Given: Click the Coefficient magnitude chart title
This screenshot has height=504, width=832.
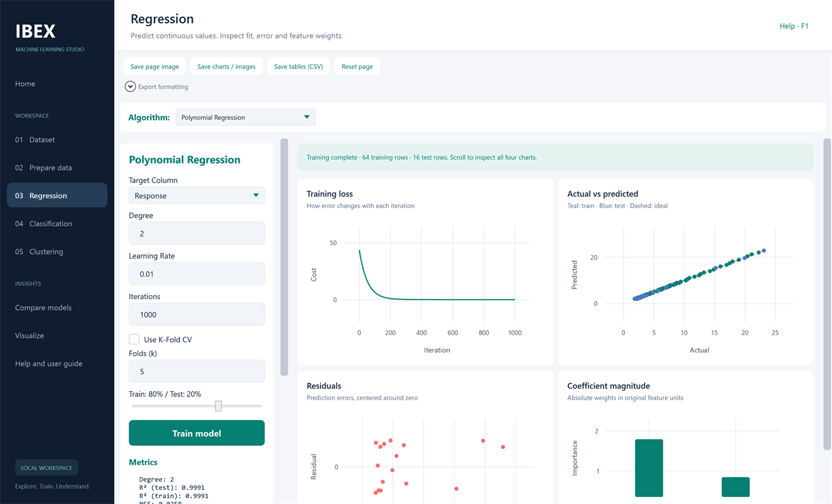Looking at the screenshot, I should (x=608, y=386).
